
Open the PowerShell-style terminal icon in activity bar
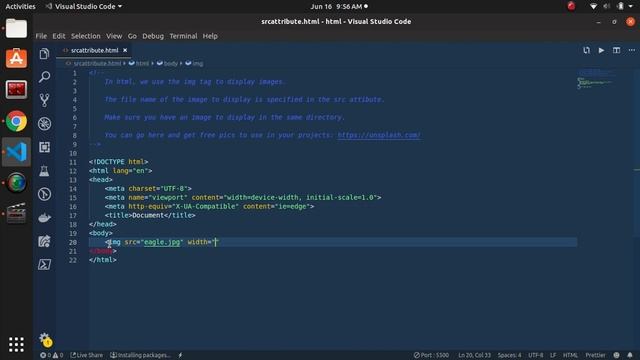[44, 264]
